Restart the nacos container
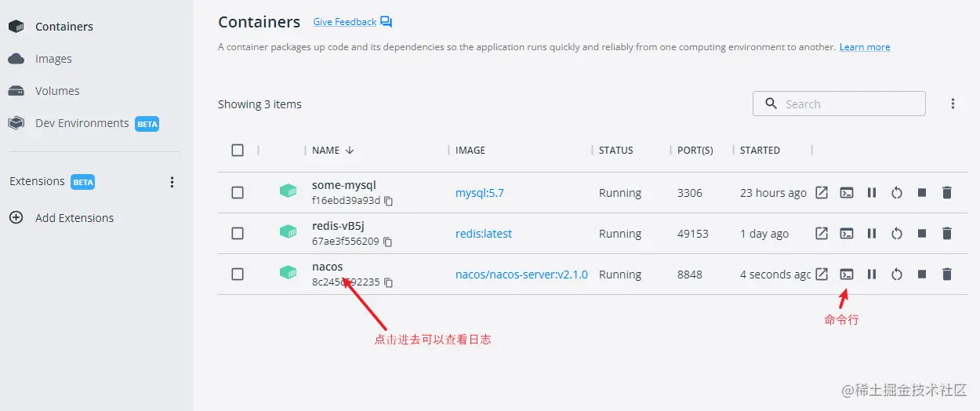This screenshot has height=411, width=980. [x=897, y=275]
